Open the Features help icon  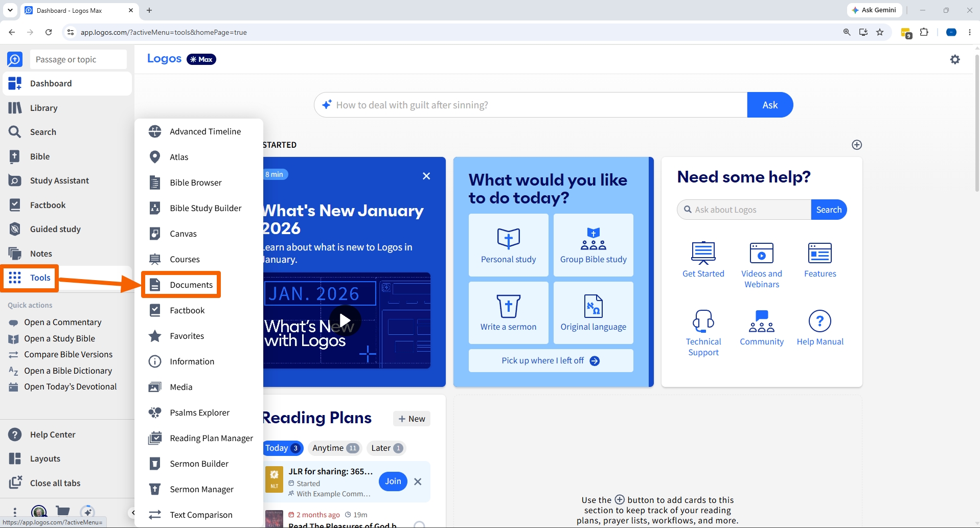click(x=820, y=260)
